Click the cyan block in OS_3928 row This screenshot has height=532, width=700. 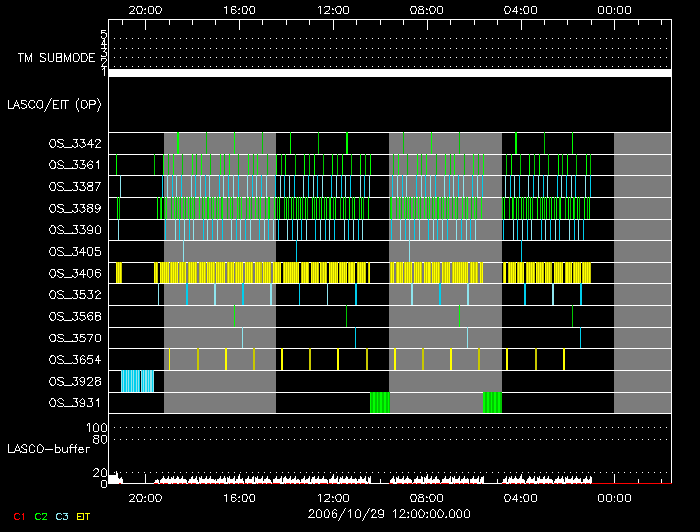[138, 381]
